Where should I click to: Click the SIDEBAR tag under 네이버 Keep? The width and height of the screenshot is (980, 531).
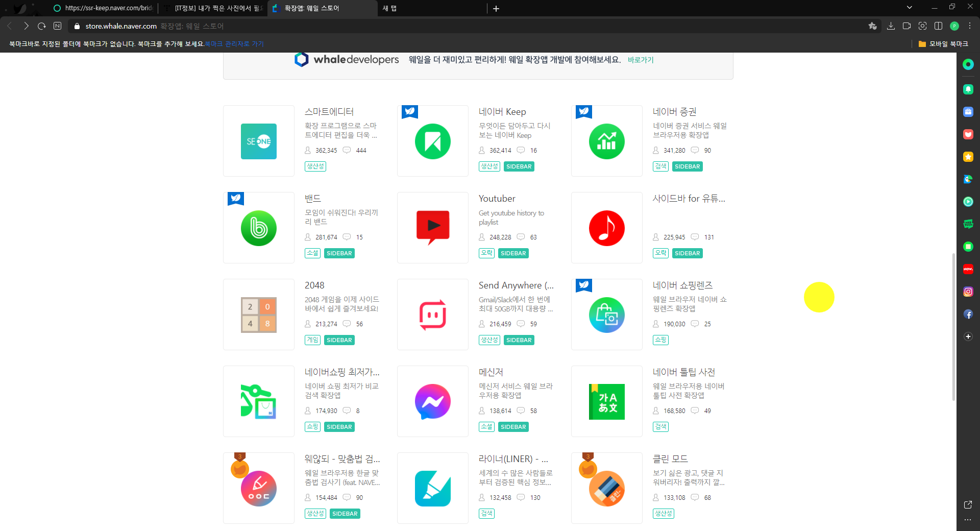tap(519, 166)
